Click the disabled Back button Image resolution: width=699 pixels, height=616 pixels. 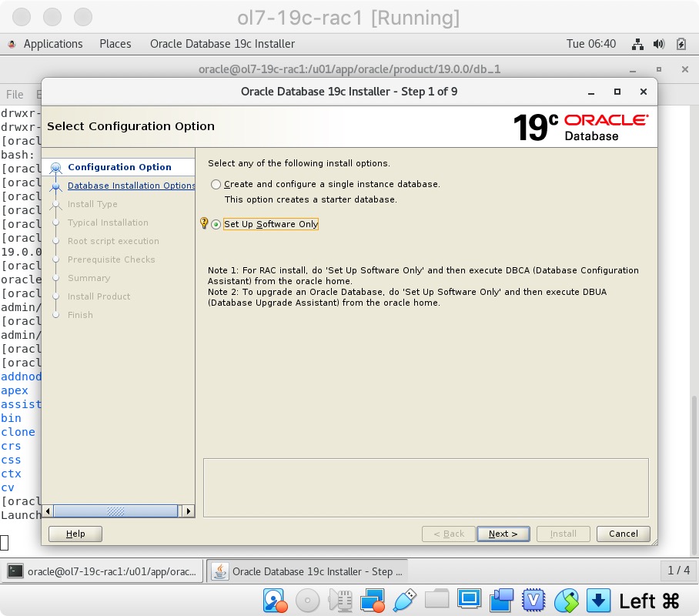[449, 534]
